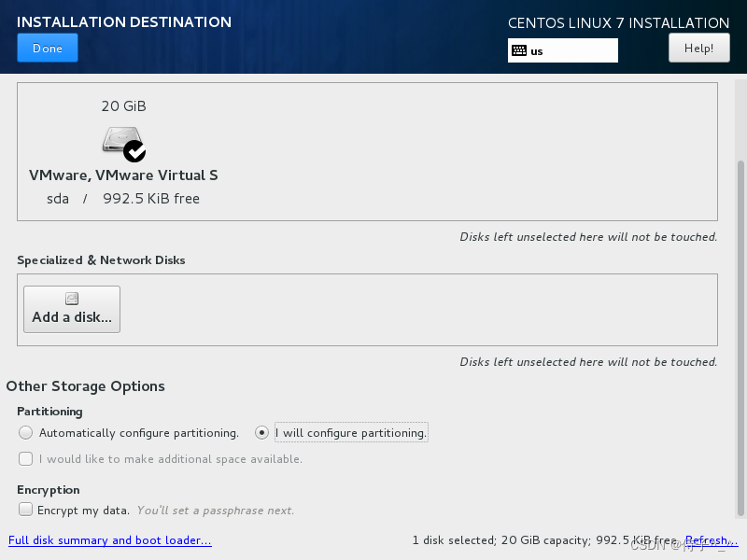Open Full disk summary and boot loader link
This screenshot has width=747, height=560.
(110, 540)
